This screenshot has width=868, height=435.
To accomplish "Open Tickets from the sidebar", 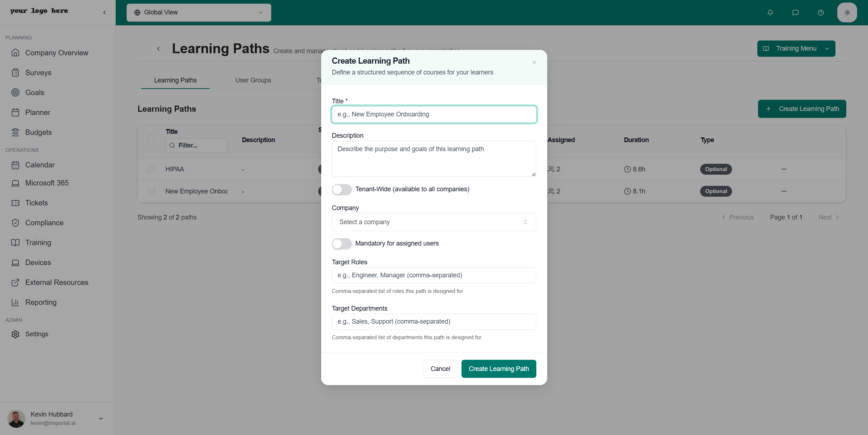I will tap(37, 203).
